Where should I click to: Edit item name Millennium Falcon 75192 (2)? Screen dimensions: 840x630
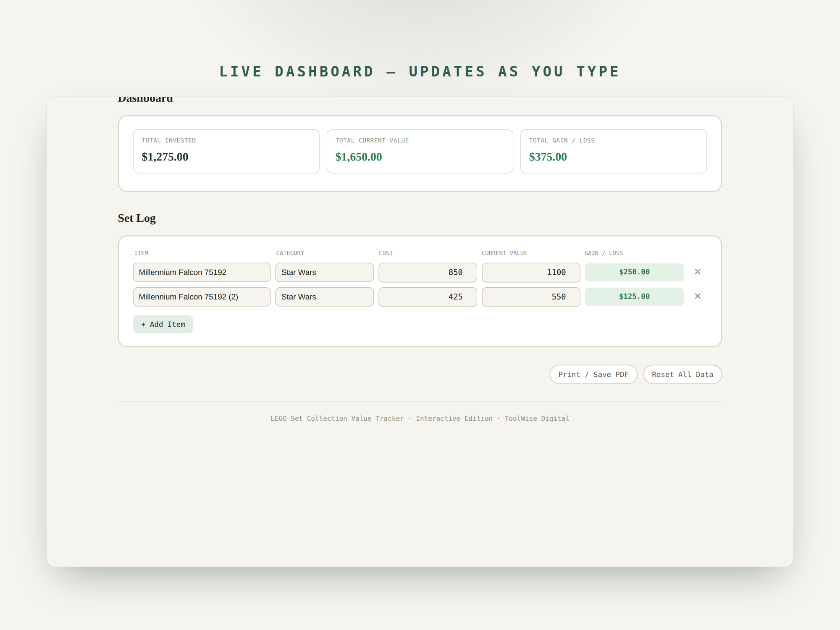pyautogui.click(x=202, y=297)
